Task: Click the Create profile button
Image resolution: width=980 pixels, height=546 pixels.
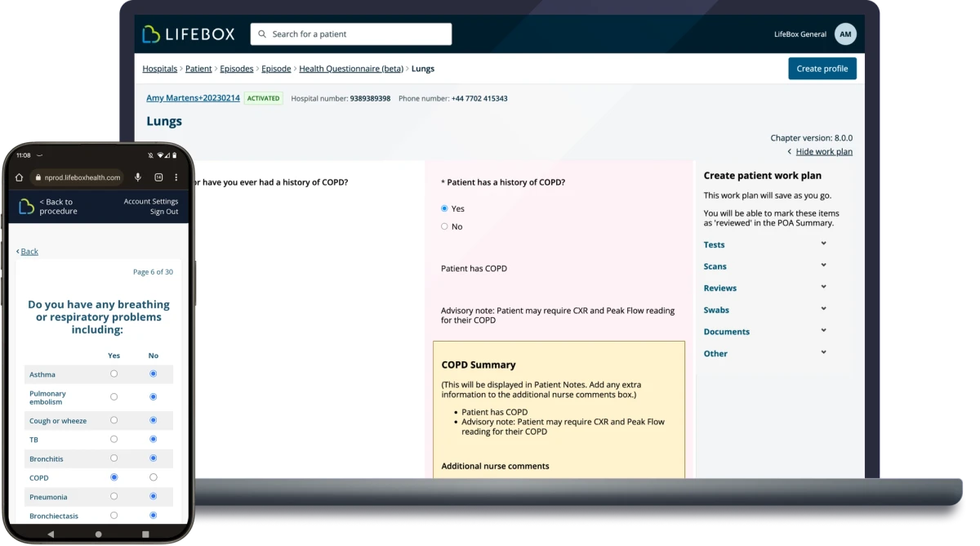Action: pos(822,69)
